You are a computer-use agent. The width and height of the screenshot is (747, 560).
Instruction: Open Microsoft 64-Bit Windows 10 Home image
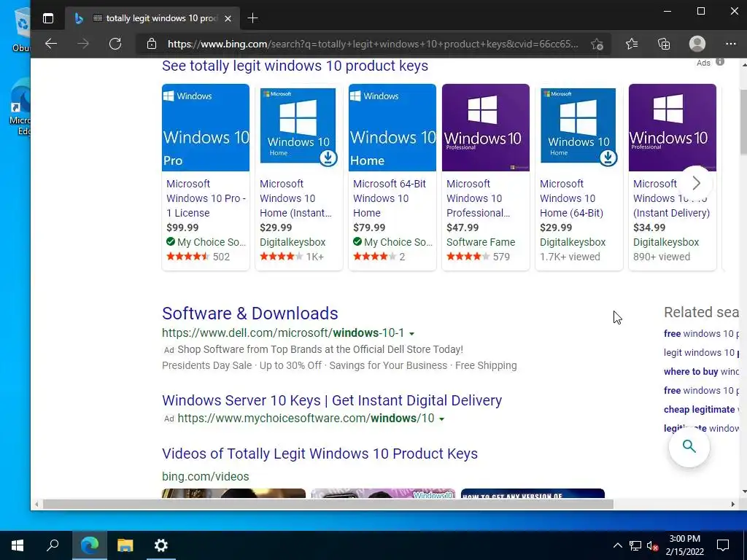tap(392, 128)
